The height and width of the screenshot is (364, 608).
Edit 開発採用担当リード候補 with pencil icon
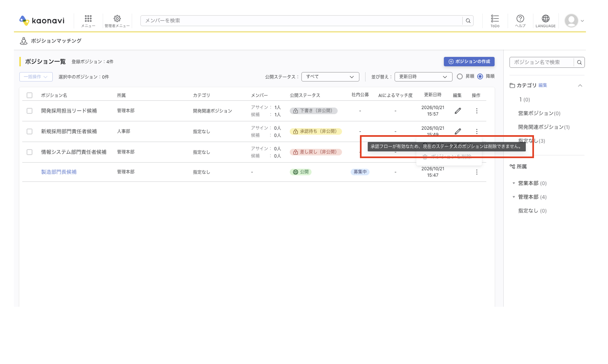coord(458,111)
